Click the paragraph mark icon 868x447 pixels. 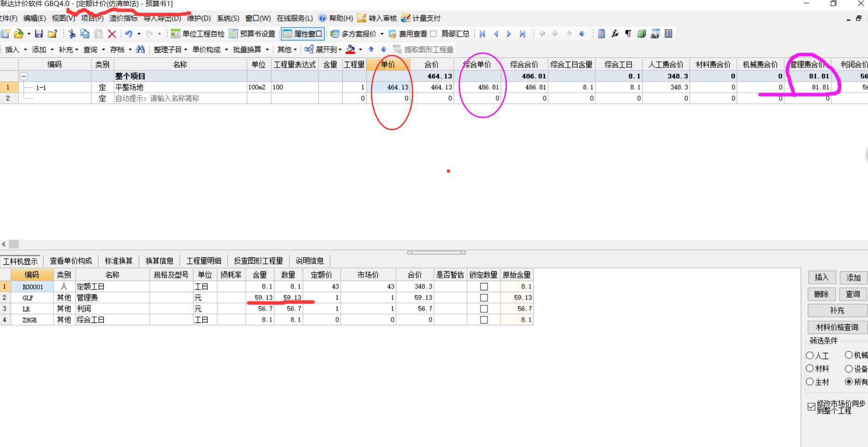point(628,34)
